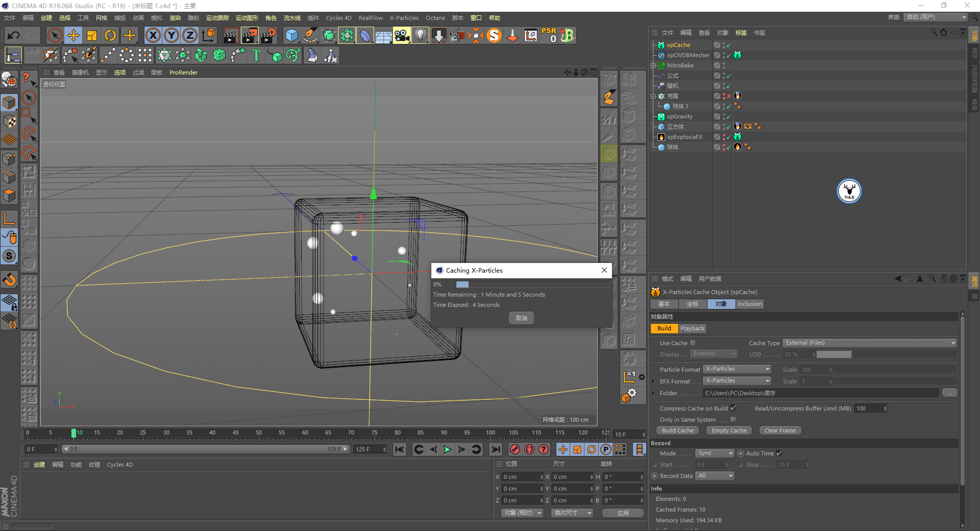Click the Record Active Objects key icon

pos(515,449)
